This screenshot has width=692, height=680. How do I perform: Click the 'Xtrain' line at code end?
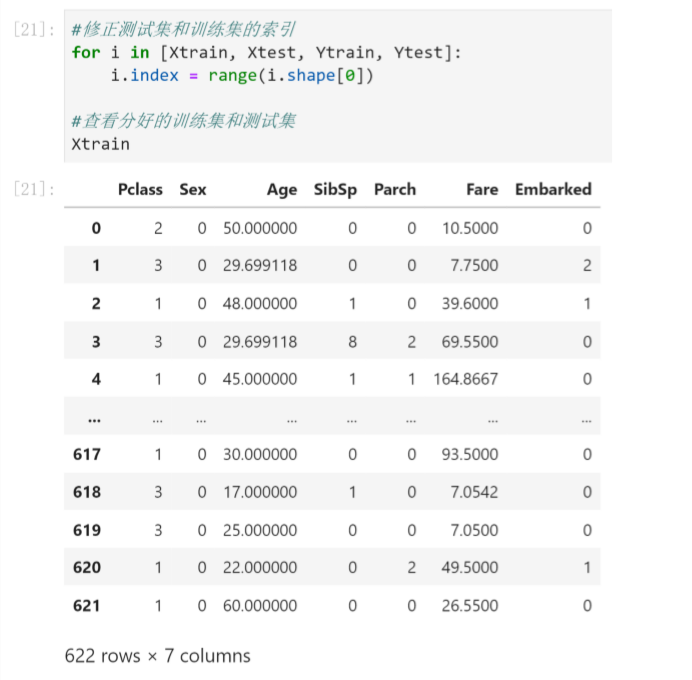(101, 144)
